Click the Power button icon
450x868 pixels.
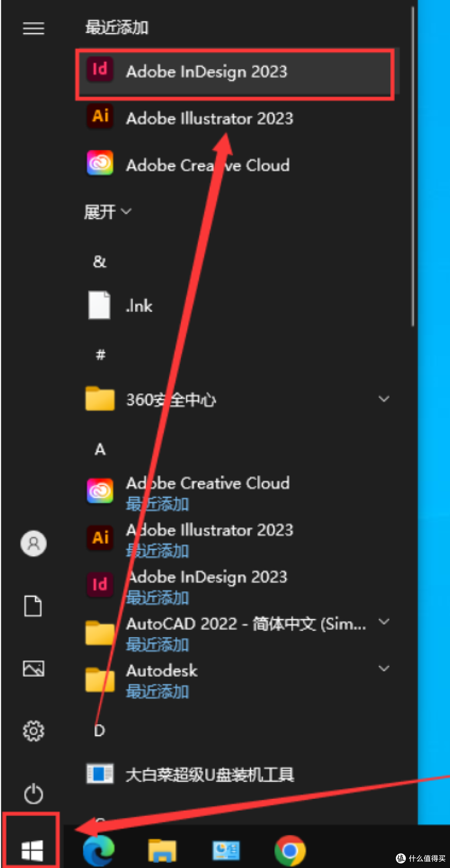click(x=33, y=794)
